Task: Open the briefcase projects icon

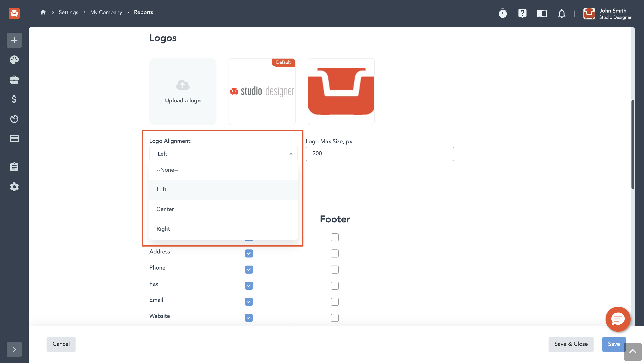Action: point(14,80)
